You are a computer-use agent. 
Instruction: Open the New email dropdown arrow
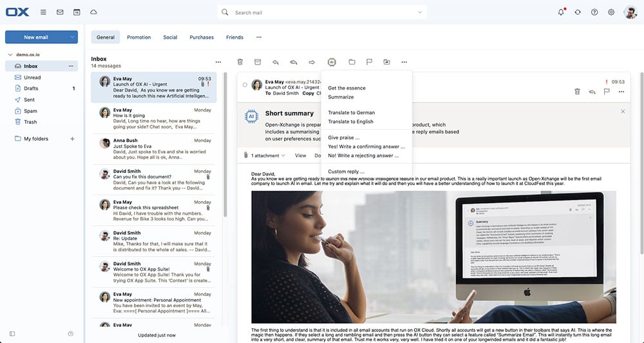(x=72, y=37)
